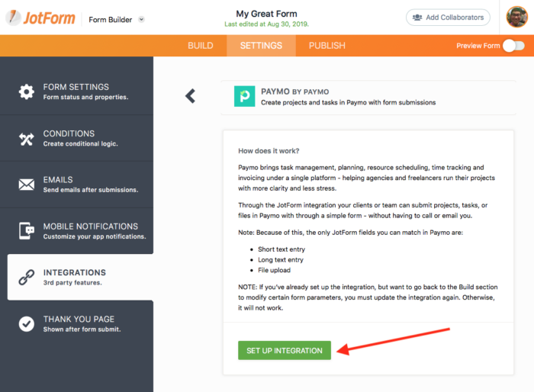The height and width of the screenshot is (392, 534).
Task: Open FORM SETTINGS sidebar item
Action: click(x=76, y=92)
